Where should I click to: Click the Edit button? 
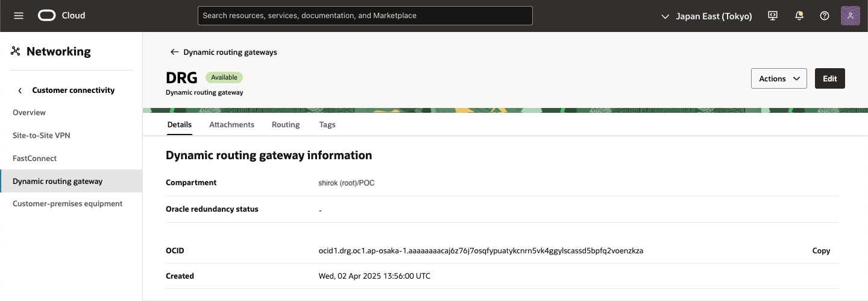point(830,78)
